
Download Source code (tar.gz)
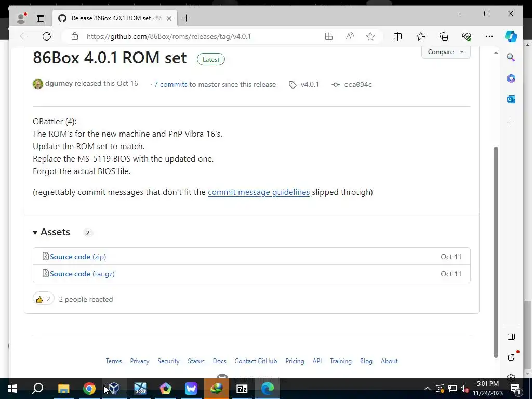[82, 274]
